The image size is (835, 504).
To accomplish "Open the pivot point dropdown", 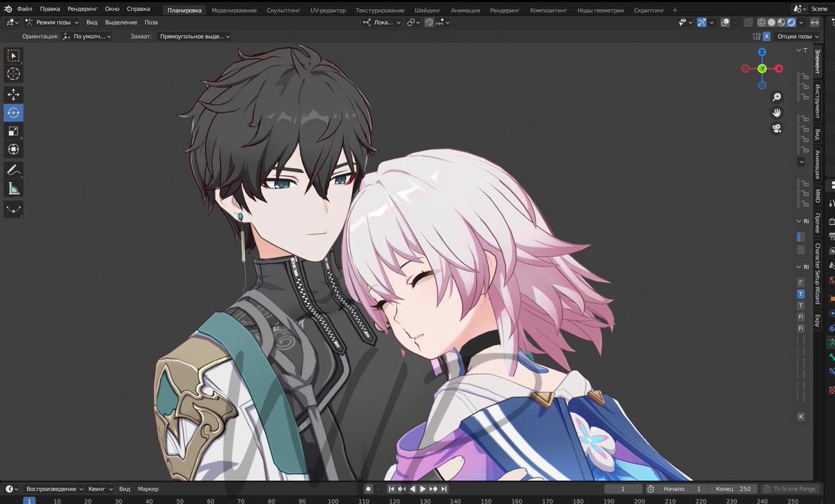I will coord(413,22).
